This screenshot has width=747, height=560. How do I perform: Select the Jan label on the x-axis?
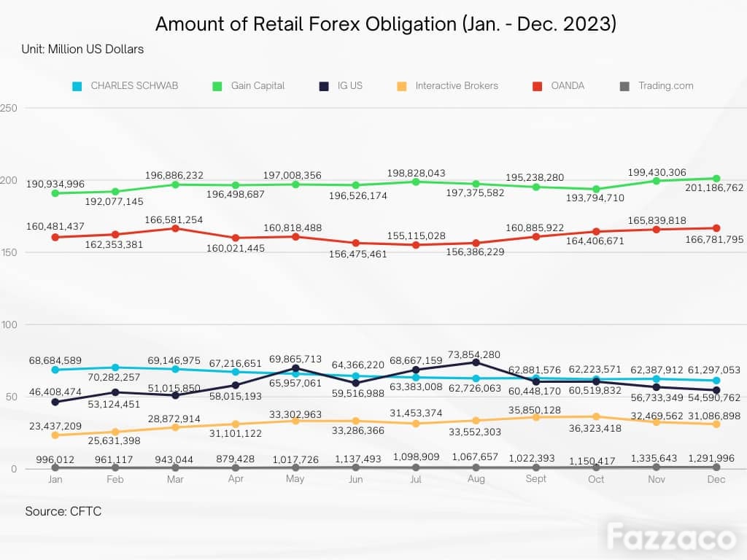pos(55,479)
